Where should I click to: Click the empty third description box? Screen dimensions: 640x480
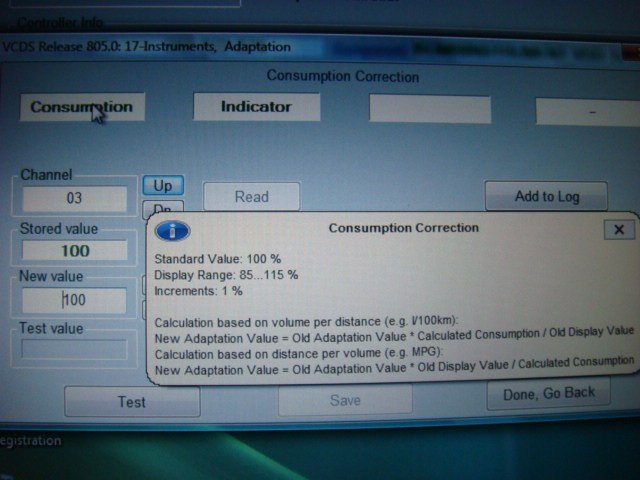[430, 109]
